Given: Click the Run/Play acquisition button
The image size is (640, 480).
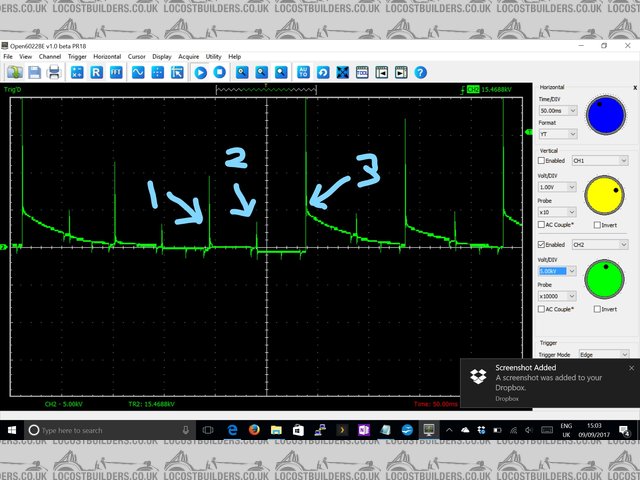Looking at the screenshot, I should point(201,73).
